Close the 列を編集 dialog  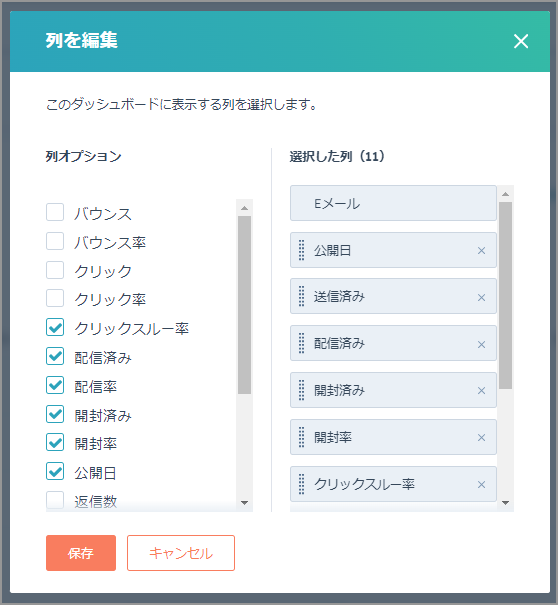pyautogui.click(x=521, y=41)
